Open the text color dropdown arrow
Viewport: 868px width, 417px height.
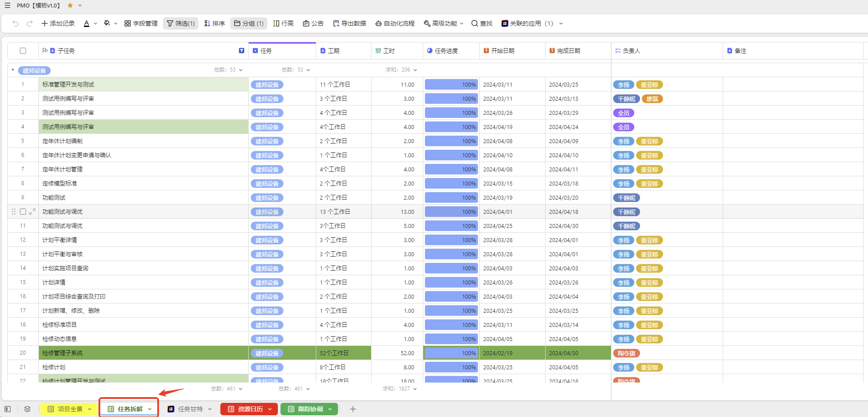point(95,23)
